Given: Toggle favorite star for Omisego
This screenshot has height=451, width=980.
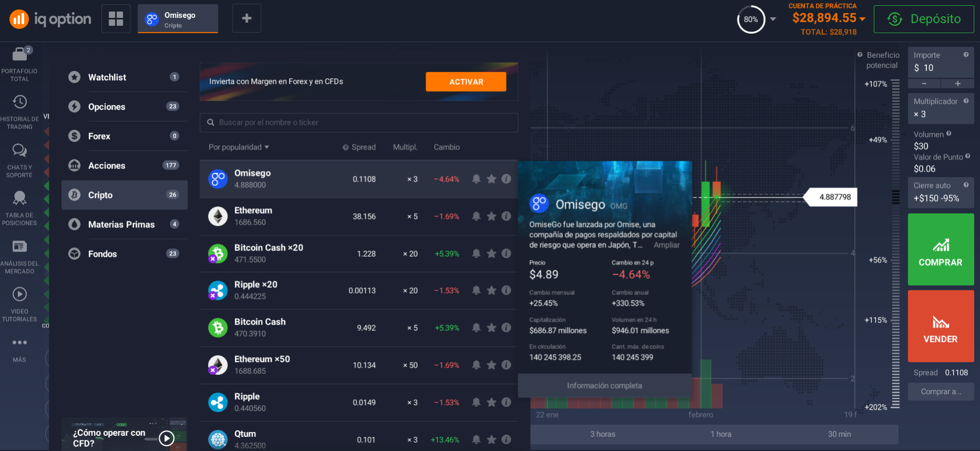Looking at the screenshot, I should [491, 179].
